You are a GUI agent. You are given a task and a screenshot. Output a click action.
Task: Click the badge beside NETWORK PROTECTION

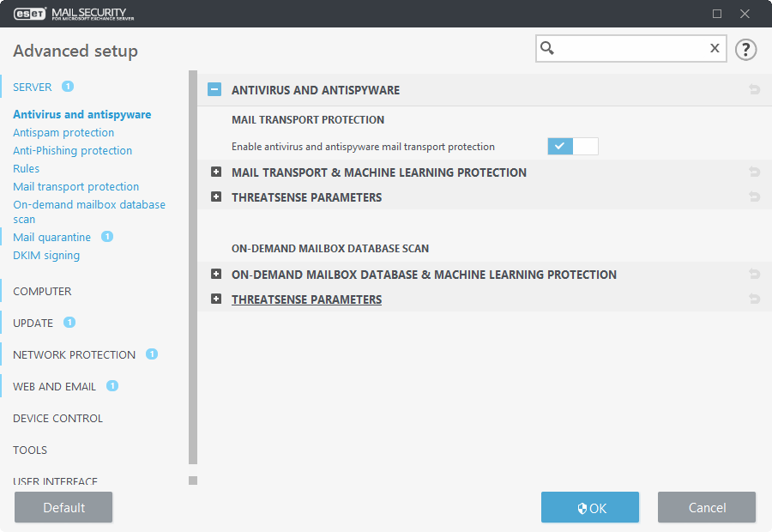(x=151, y=354)
